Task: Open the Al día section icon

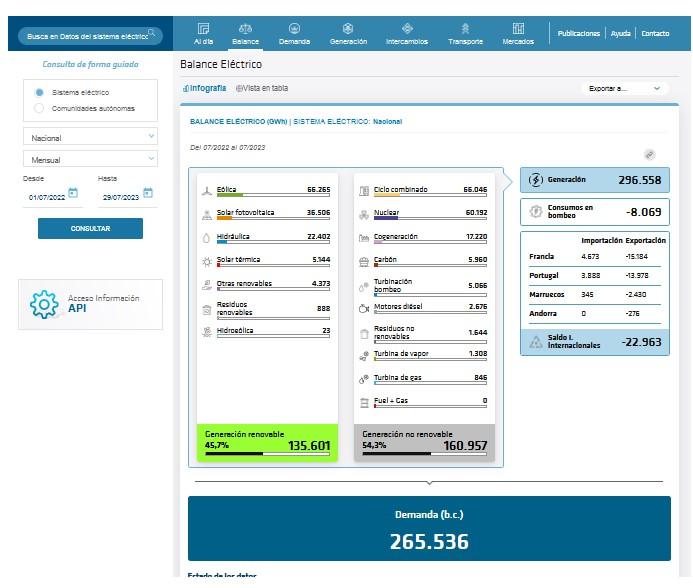Action: 204,29
